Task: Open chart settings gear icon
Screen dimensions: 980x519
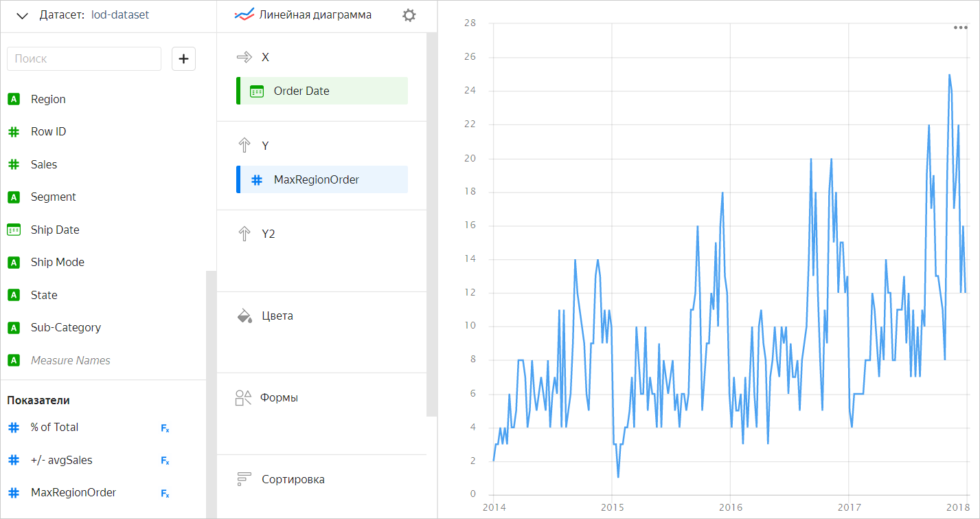Action: click(x=409, y=15)
